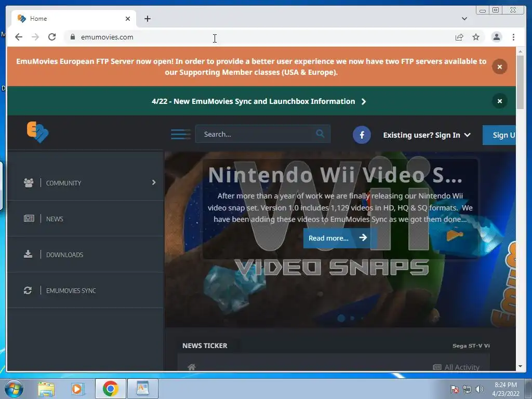
Task: Click the search magnifier icon
Action: pos(320,134)
